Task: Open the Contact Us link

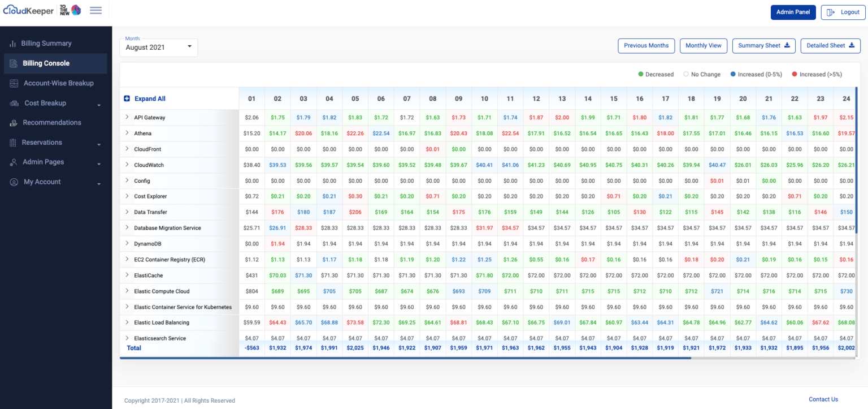Action: click(823, 399)
